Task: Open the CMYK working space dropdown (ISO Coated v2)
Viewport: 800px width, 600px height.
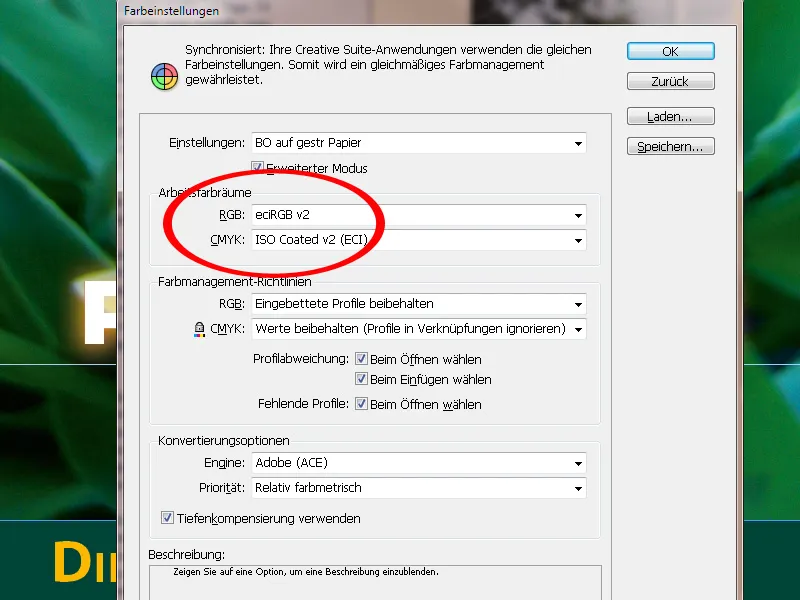Action: click(419, 240)
